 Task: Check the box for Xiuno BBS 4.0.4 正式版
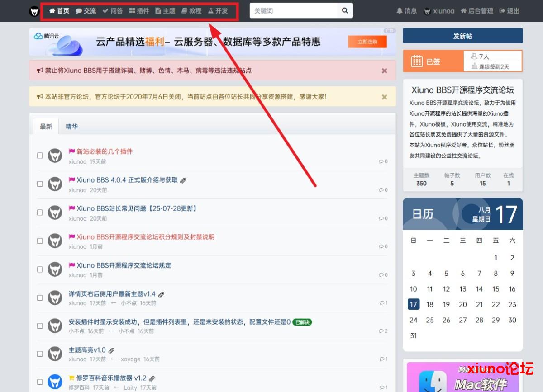(x=40, y=184)
